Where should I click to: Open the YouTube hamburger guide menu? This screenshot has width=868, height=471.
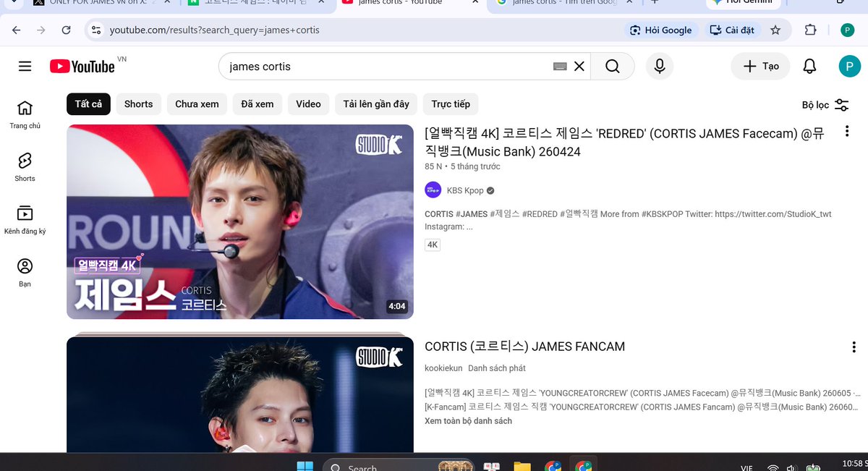tap(25, 67)
